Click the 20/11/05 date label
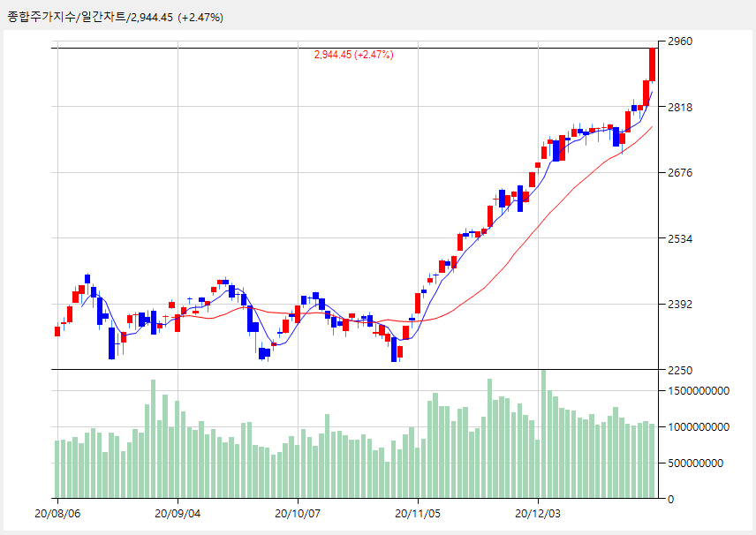The height and width of the screenshot is (535, 756). (418, 513)
